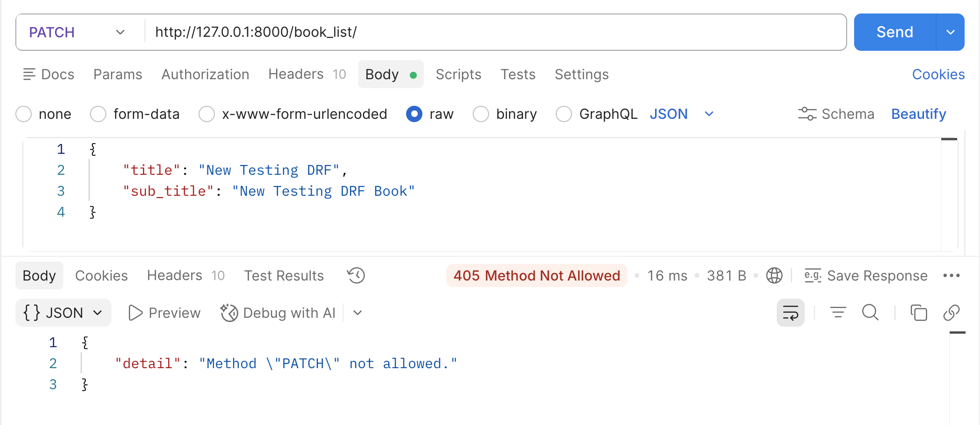980x425 pixels.
Task: Open the raw JSON language dropdown
Action: tap(682, 114)
